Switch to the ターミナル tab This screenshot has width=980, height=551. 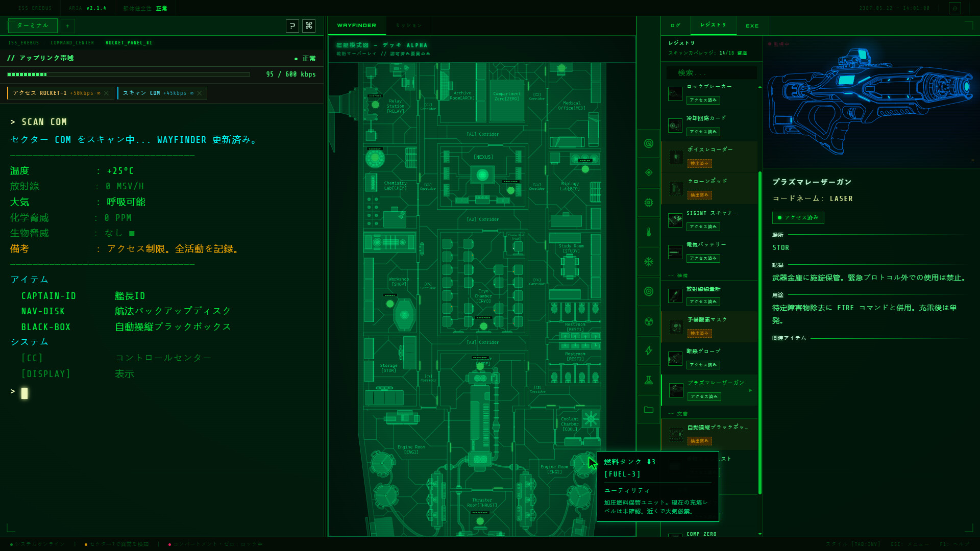pos(33,26)
